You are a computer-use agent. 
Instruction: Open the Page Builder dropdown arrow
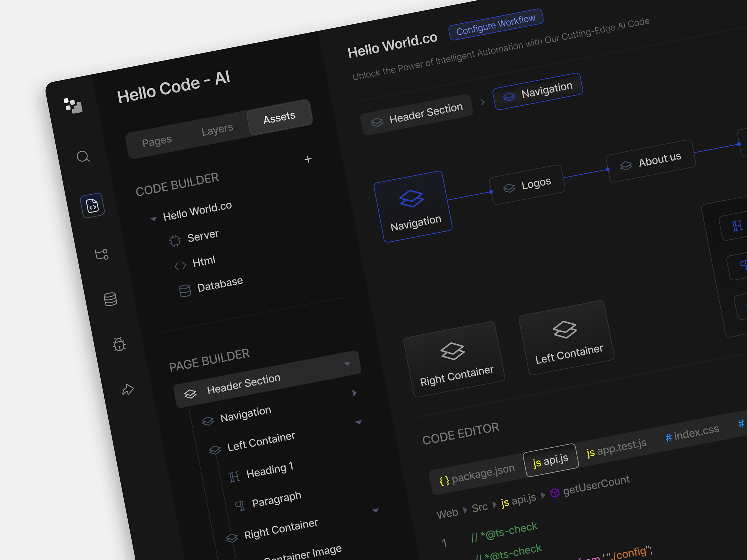[x=347, y=364]
